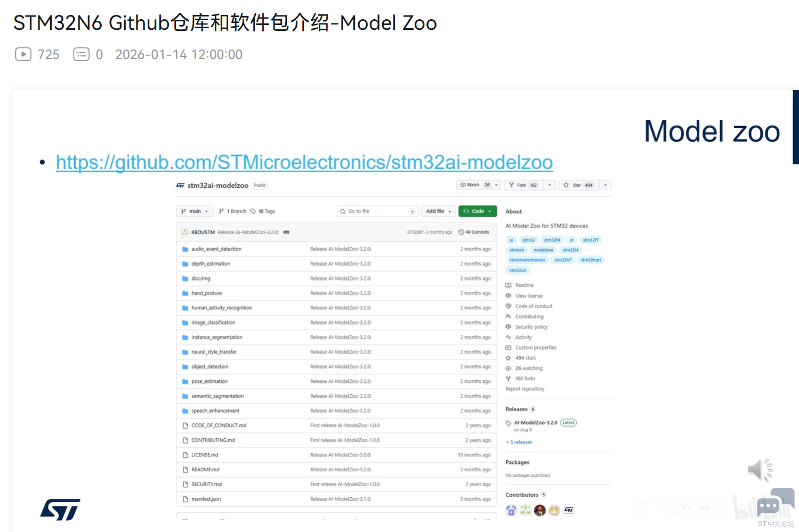Open the Code of conduct entry
Viewport: 799px width, 532px height.
[x=534, y=306]
